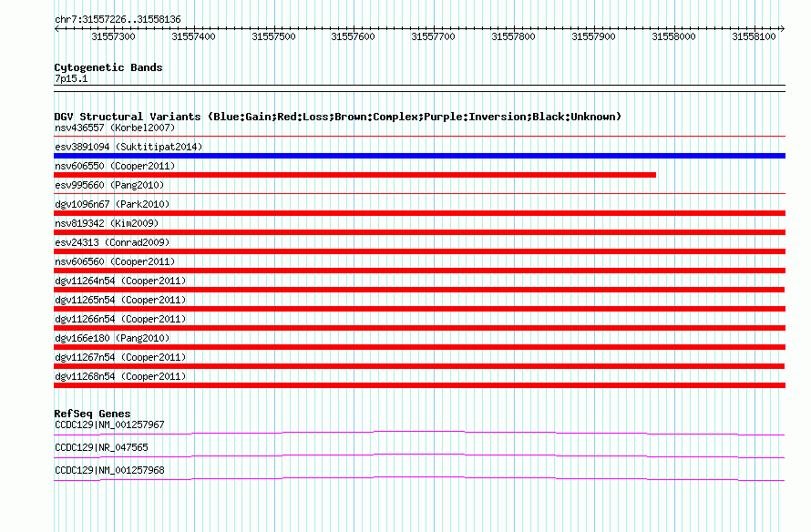811x532 pixels.
Task: Click the Cytogenetic Bands track title
Action: click(x=108, y=67)
